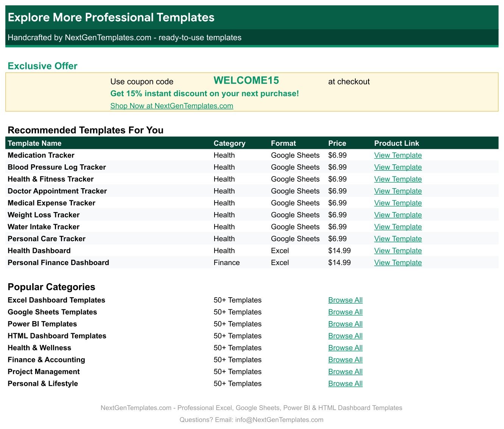Browse All Google Sheets Templates
This screenshot has height=429, width=504.
tap(345, 312)
